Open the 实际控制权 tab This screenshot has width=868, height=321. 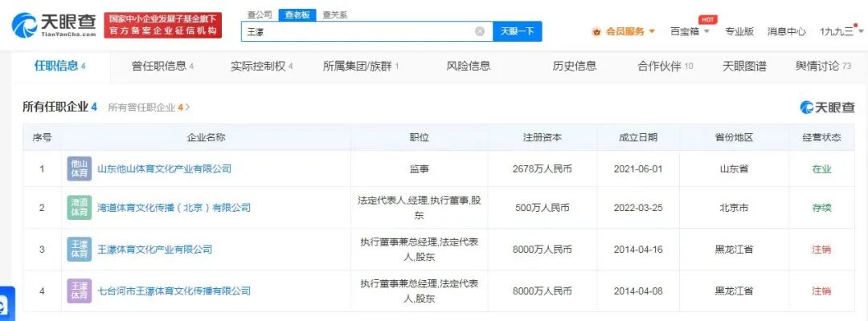pos(261,67)
